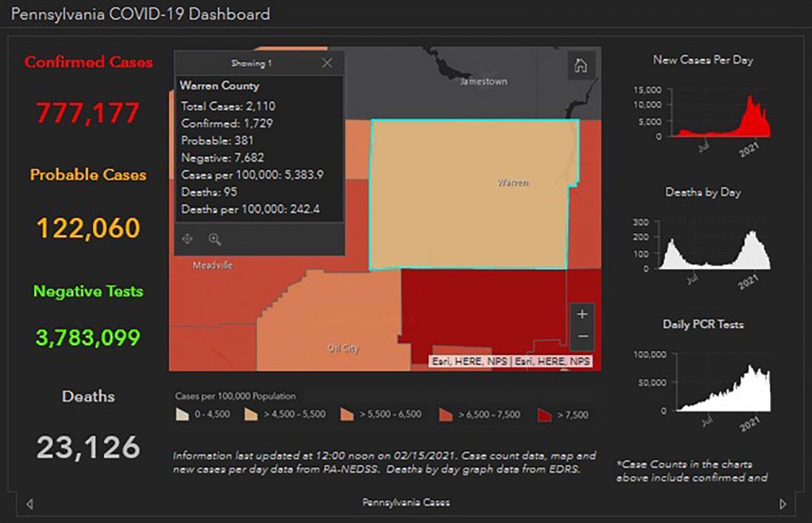The height and width of the screenshot is (523, 812).
Task: Close the Warren County popup
Action: (327, 64)
